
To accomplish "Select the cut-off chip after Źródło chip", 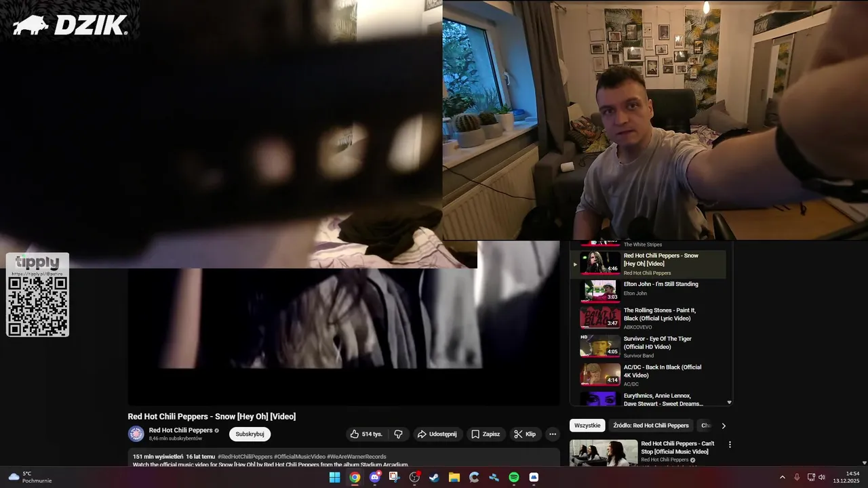I will click(705, 426).
